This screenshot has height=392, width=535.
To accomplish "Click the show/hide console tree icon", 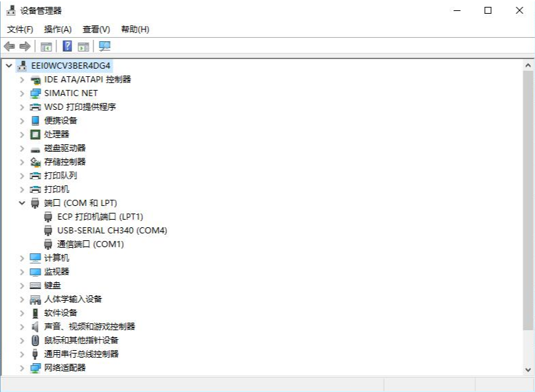I will pyautogui.click(x=46, y=46).
